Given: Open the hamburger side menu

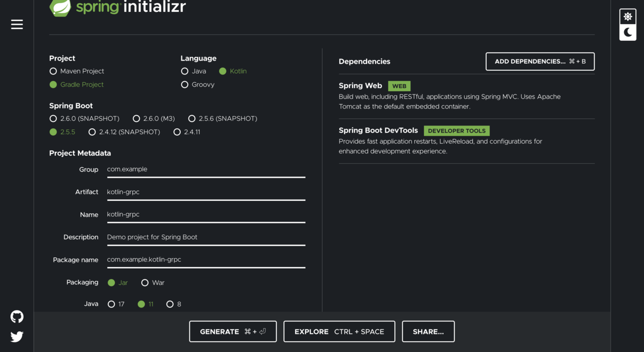Looking at the screenshot, I should click(x=17, y=24).
